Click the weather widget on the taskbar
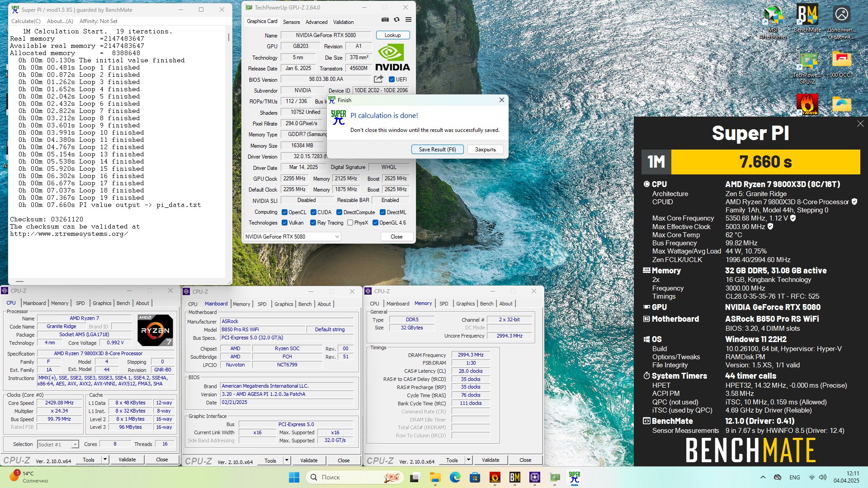The width and height of the screenshot is (868, 488). pyautogui.click(x=29, y=477)
